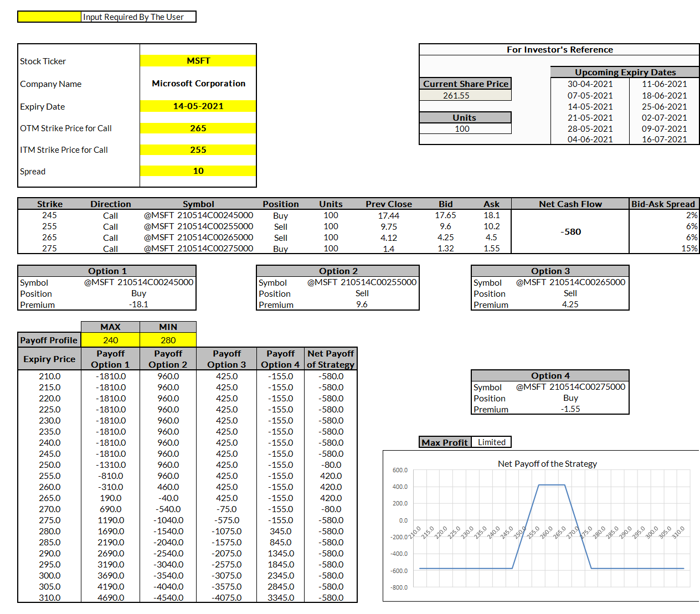
Task: Select the upcoming expiry date 28-05-2021
Action: [x=590, y=129]
